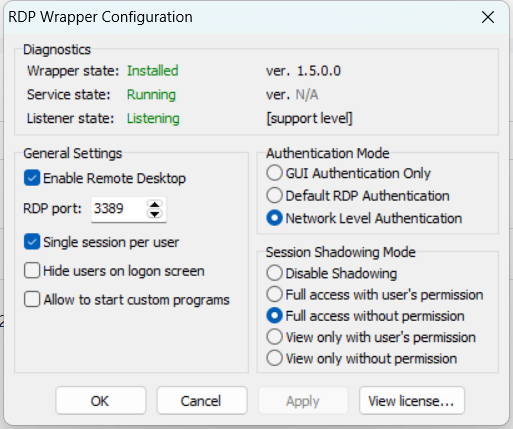Image resolution: width=513 pixels, height=429 pixels.
Task: Increase RDP port with up arrow
Action: coord(154,204)
